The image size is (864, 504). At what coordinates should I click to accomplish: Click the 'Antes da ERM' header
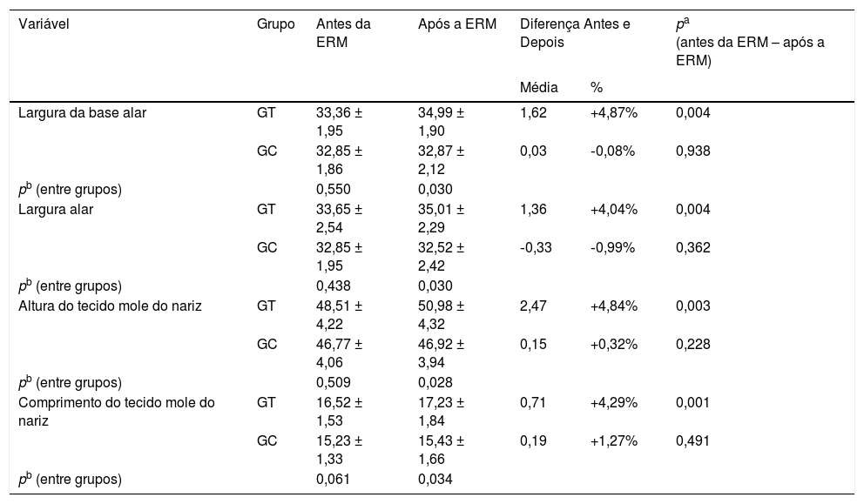(343, 32)
